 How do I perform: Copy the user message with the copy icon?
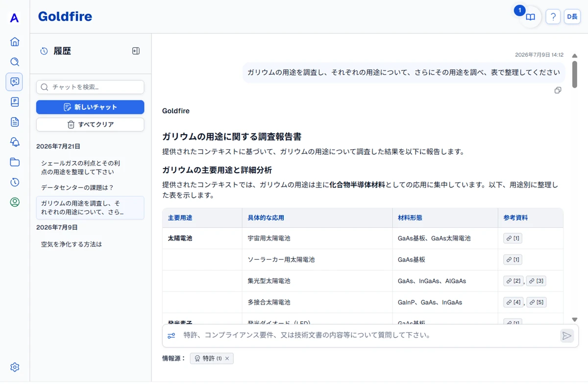(558, 90)
